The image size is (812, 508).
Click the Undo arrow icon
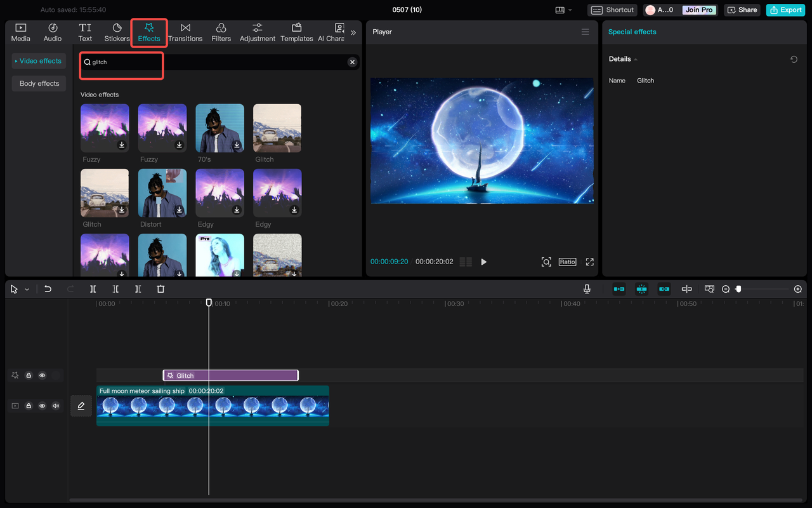click(x=48, y=289)
